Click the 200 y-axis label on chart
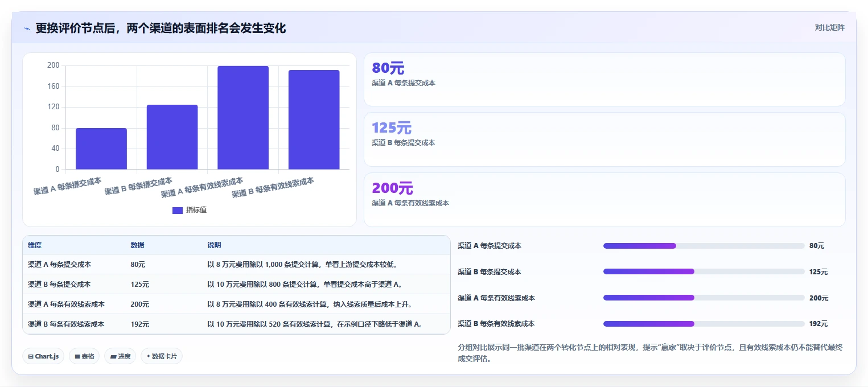 pos(54,65)
